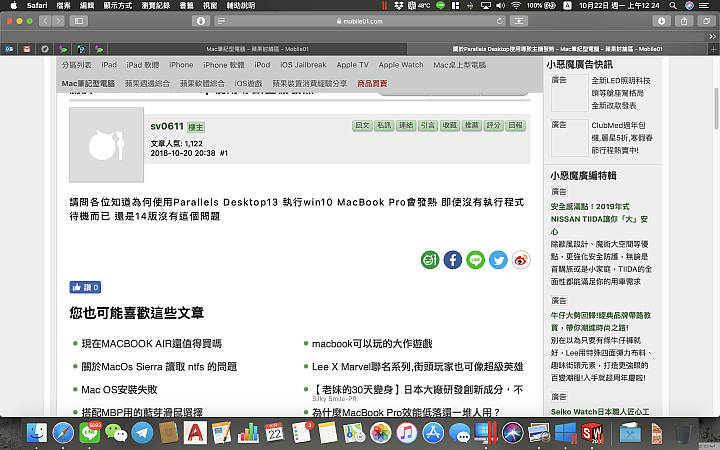Open Spotlight search in menu bar

(673, 6)
